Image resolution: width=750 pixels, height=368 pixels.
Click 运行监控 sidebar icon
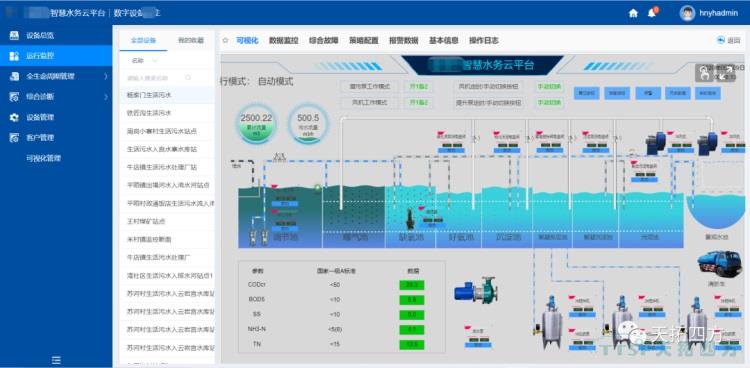tap(14, 56)
